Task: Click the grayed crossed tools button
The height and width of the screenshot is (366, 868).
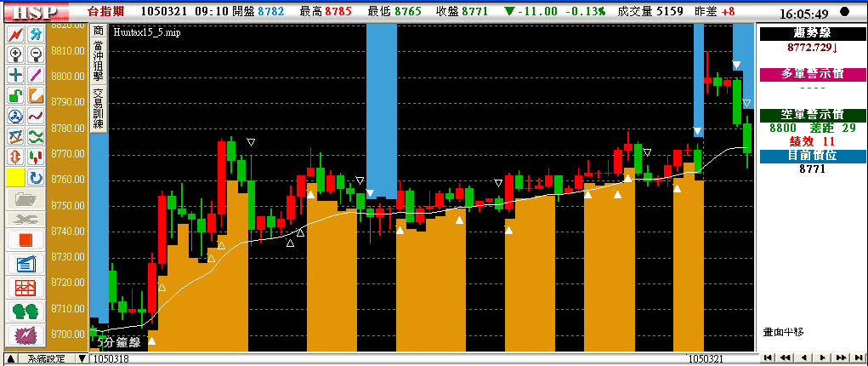Action: (x=26, y=220)
